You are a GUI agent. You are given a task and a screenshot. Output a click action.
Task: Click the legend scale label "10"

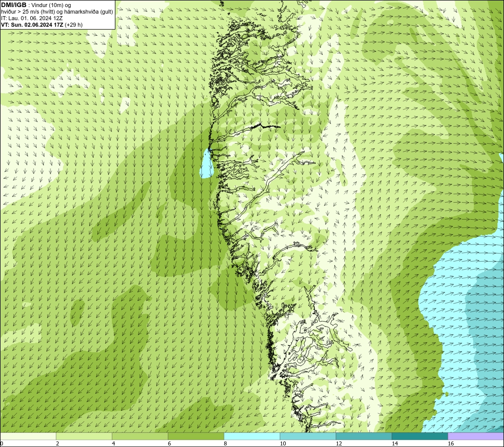point(283,444)
